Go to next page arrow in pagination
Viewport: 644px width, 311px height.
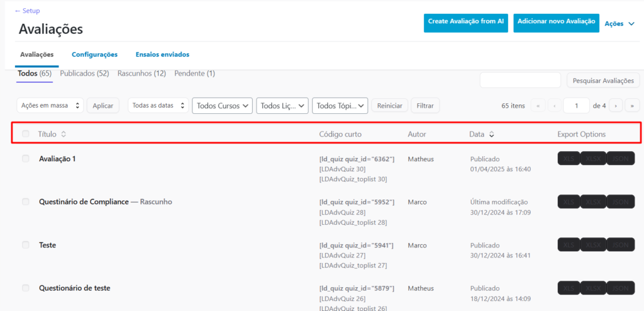point(616,106)
